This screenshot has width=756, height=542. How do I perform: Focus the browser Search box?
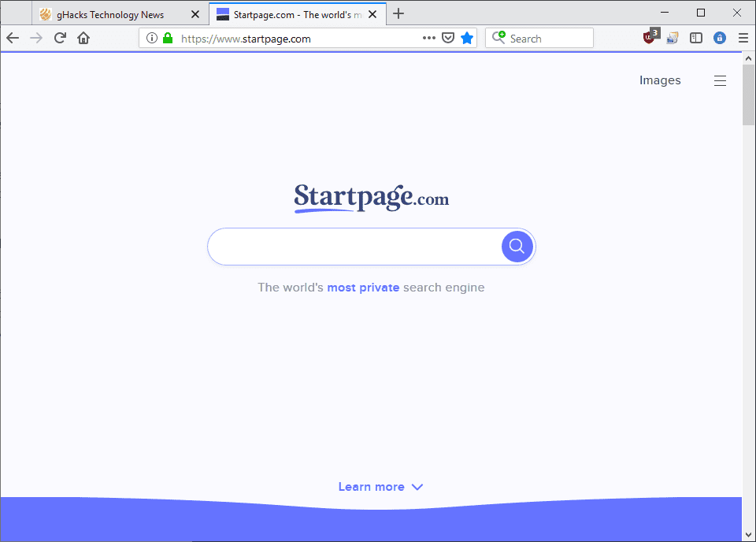click(539, 38)
